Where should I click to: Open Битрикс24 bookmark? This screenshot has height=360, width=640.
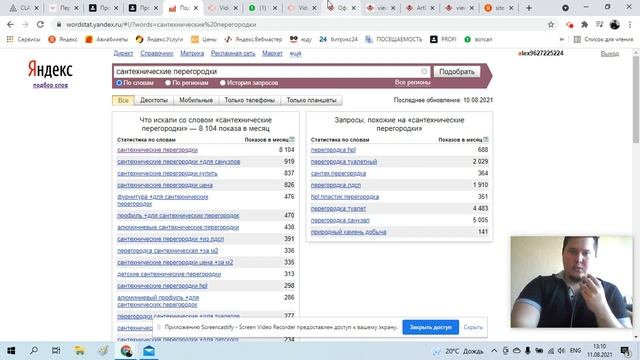click(338, 39)
